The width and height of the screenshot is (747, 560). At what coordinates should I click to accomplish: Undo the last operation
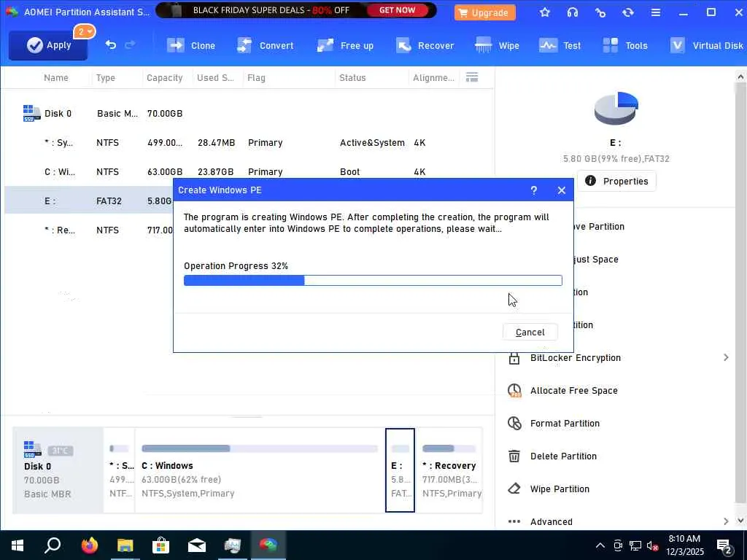111,44
